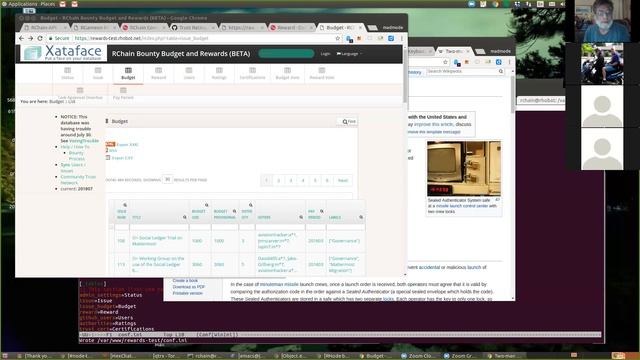
Task: Open the Reward table tab
Action: pyautogui.click(x=158, y=73)
